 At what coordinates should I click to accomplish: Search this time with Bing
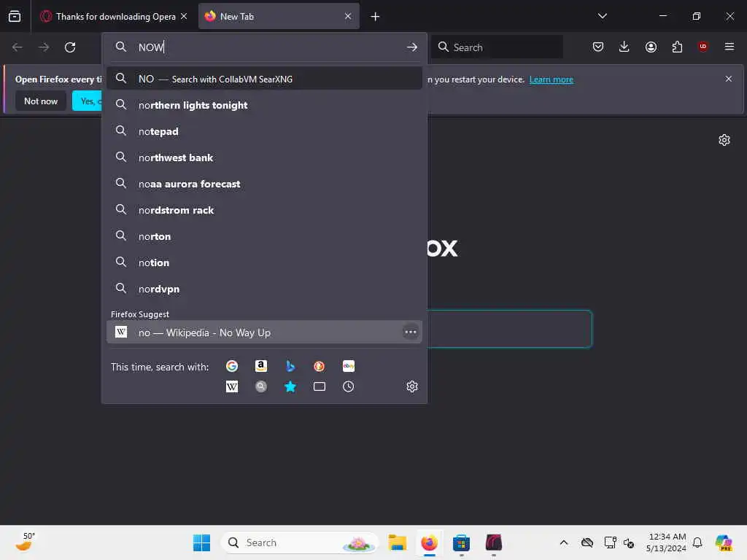290,366
